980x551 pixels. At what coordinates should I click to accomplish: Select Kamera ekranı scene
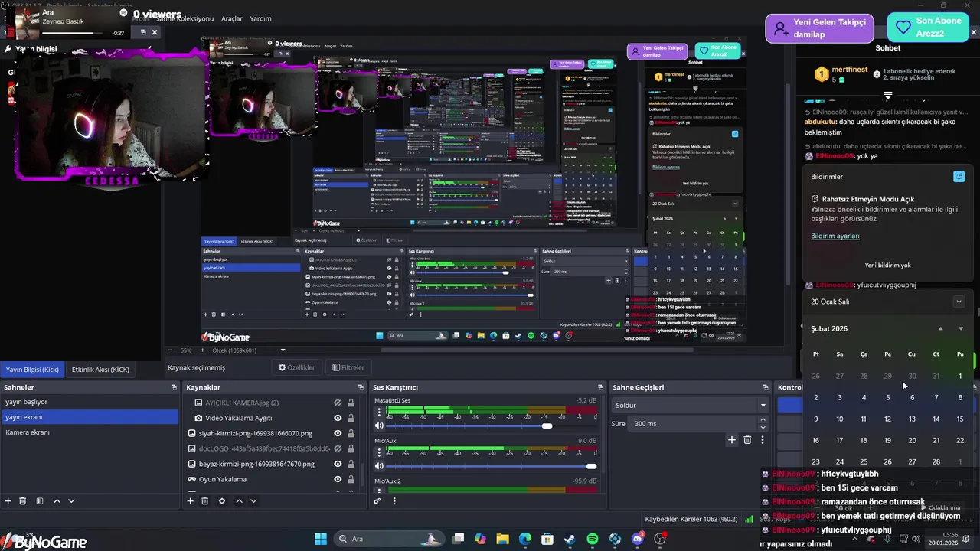pos(90,432)
